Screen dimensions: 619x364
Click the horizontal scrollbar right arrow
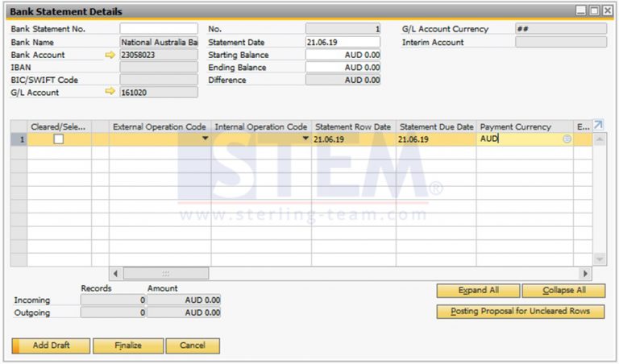tap(585, 273)
